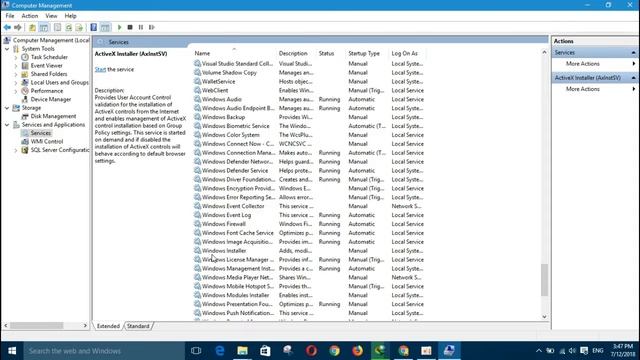Viewport: 640px width, 360px height.
Task: Select the Windows Installer service row
Action: tap(309, 251)
